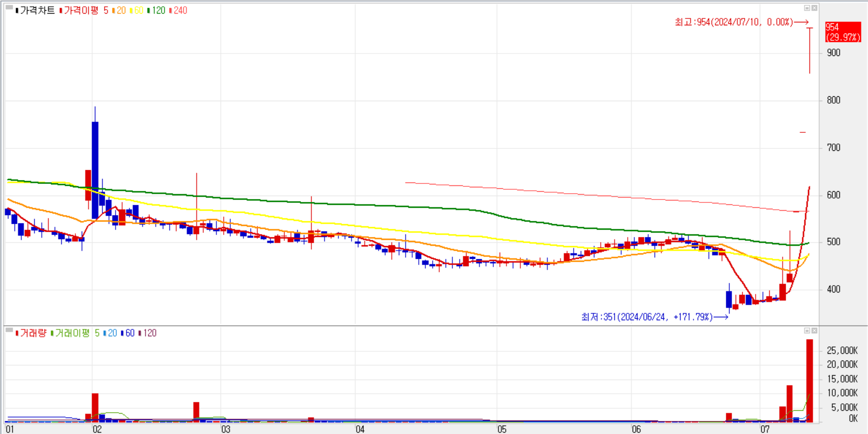Click the 15,000K volume axis label
The height and width of the screenshot is (434, 868).
coord(842,379)
